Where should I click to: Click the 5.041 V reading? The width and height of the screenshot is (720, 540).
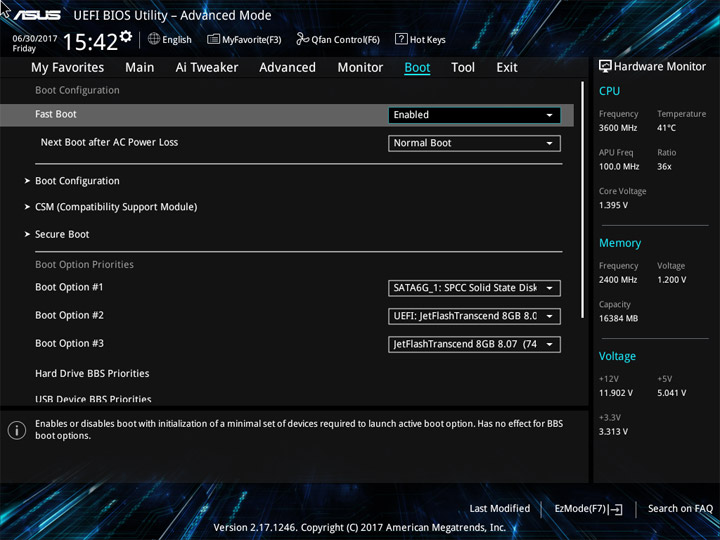(x=671, y=393)
